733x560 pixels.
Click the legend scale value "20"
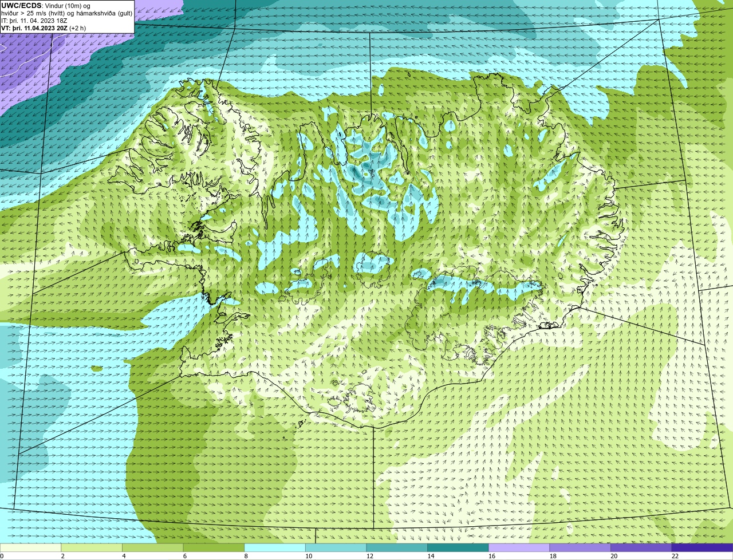tap(614, 556)
